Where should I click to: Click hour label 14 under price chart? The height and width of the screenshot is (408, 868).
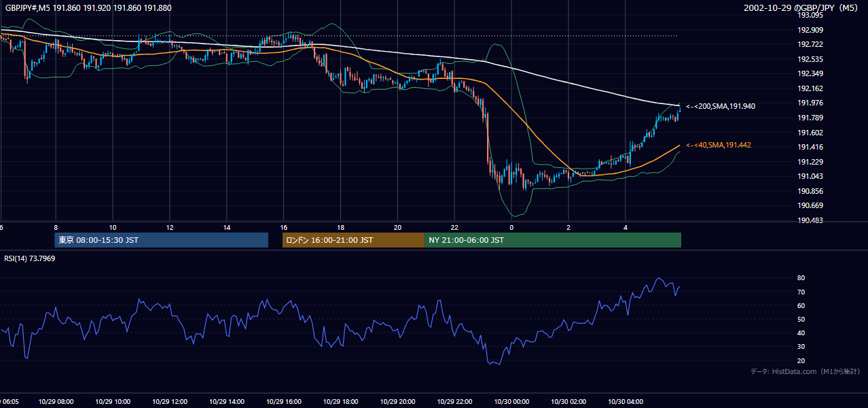pos(227,227)
